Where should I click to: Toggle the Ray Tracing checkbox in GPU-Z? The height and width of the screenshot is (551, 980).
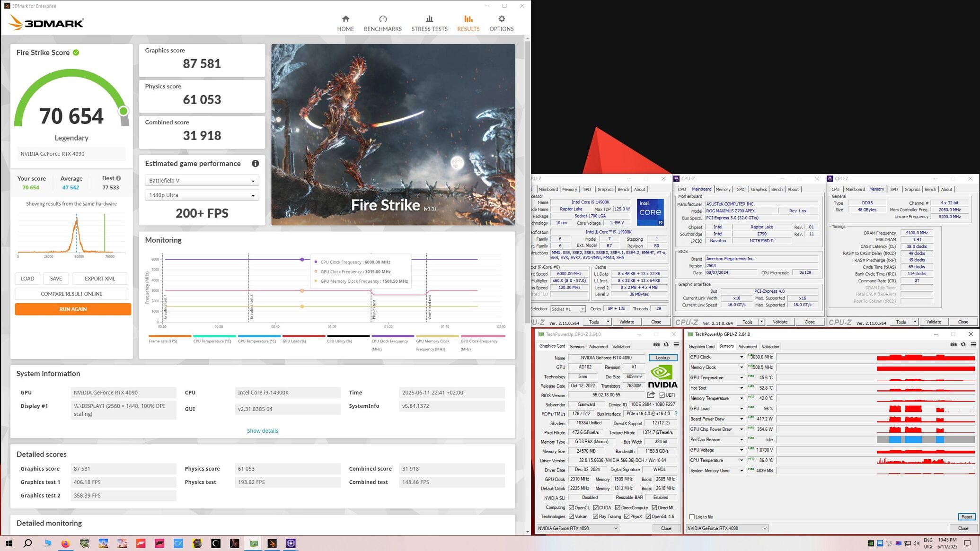point(595,516)
